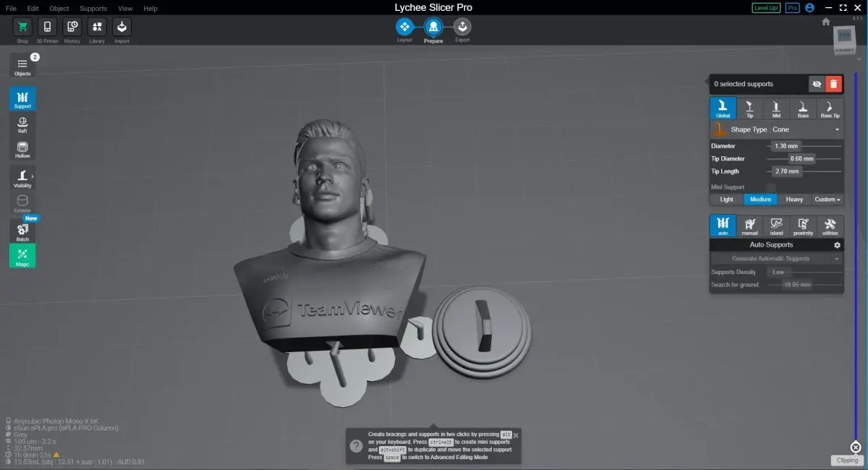This screenshot has width=868, height=470.
Task: Expand the Visibility tool side arrow
Action: 33,176
